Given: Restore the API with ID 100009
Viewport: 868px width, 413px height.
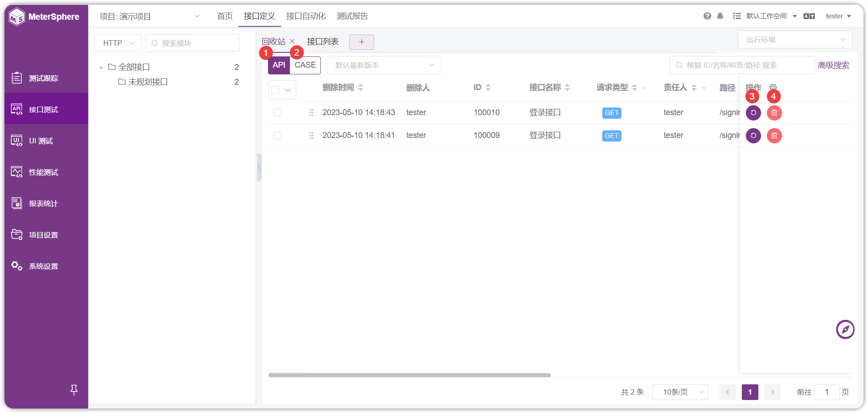Looking at the screenshot, I should tap(753, 136).
